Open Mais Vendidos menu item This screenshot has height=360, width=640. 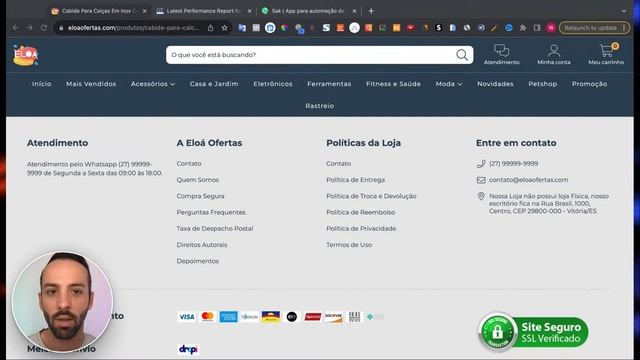(x=91, y=84)
